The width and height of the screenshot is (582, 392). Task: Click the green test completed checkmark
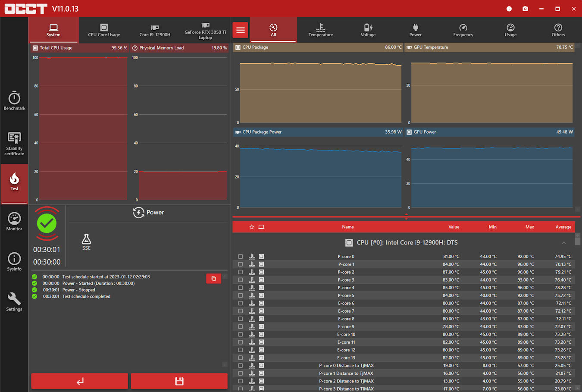[x=47, y=223]
